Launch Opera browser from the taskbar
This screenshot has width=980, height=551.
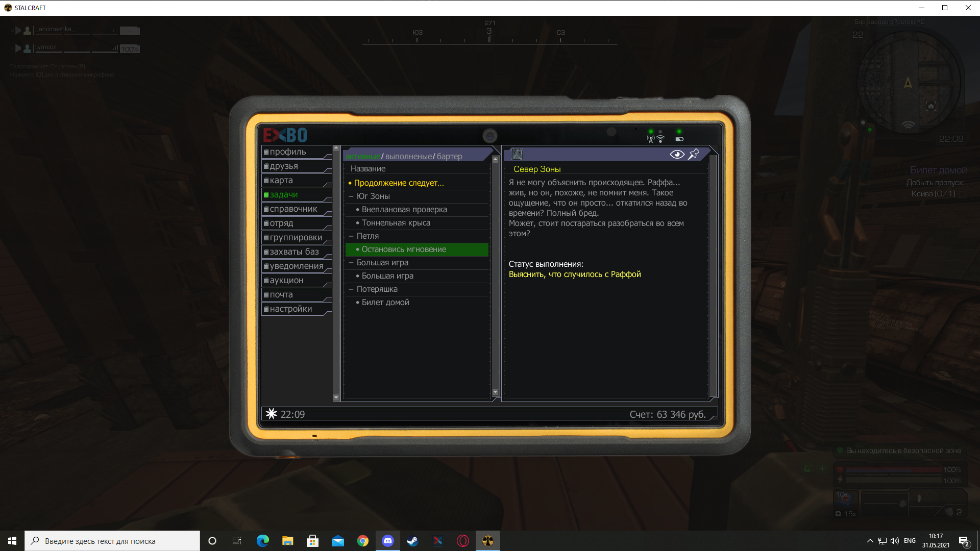pyautogui.click(x=463, y=541)
